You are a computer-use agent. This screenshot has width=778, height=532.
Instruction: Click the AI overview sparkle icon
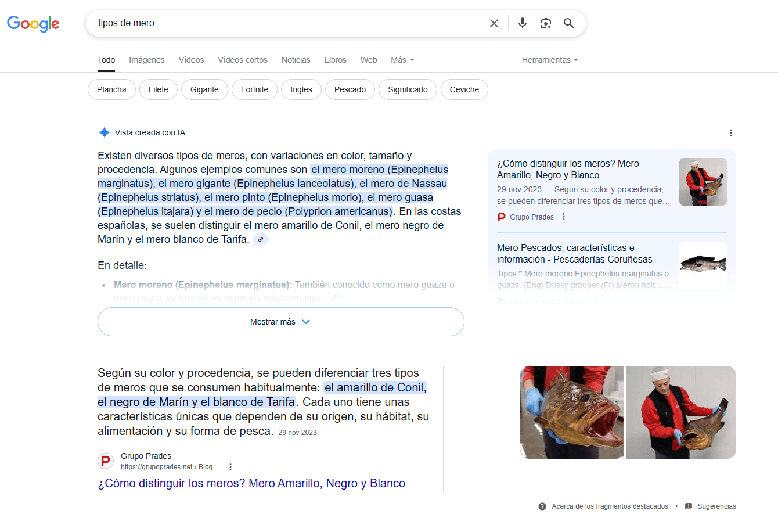pos(105,132)
